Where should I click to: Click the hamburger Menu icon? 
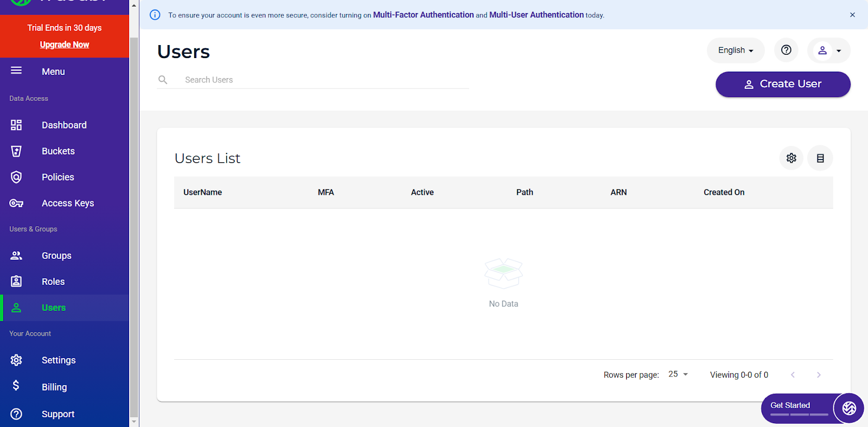tap(16, 71)
